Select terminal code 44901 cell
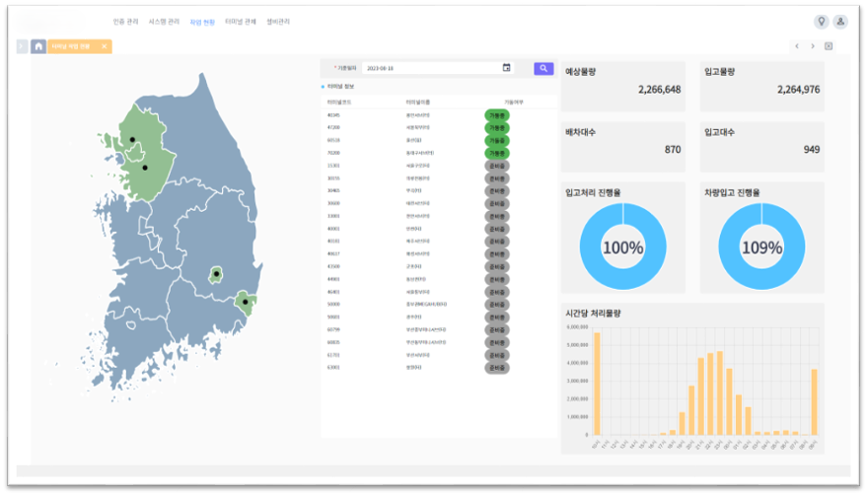The height and width of the screenshot is (496, 868). (333, 279)
